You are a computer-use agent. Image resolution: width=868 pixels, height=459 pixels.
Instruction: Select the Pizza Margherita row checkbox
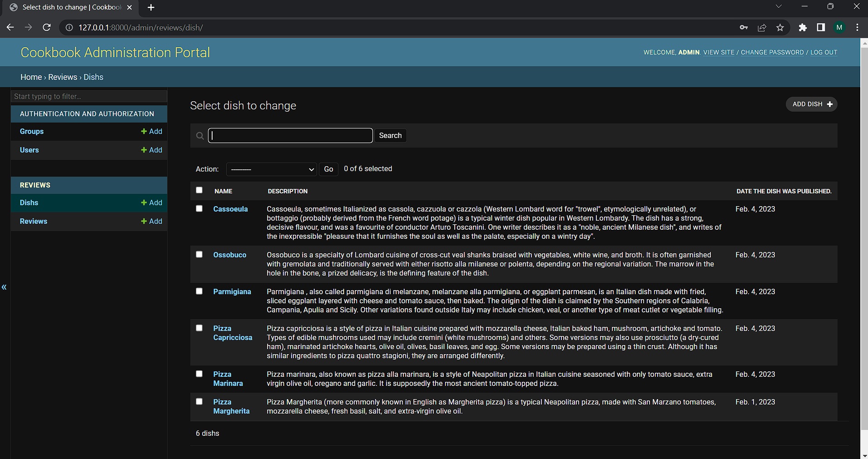(199, 401)
